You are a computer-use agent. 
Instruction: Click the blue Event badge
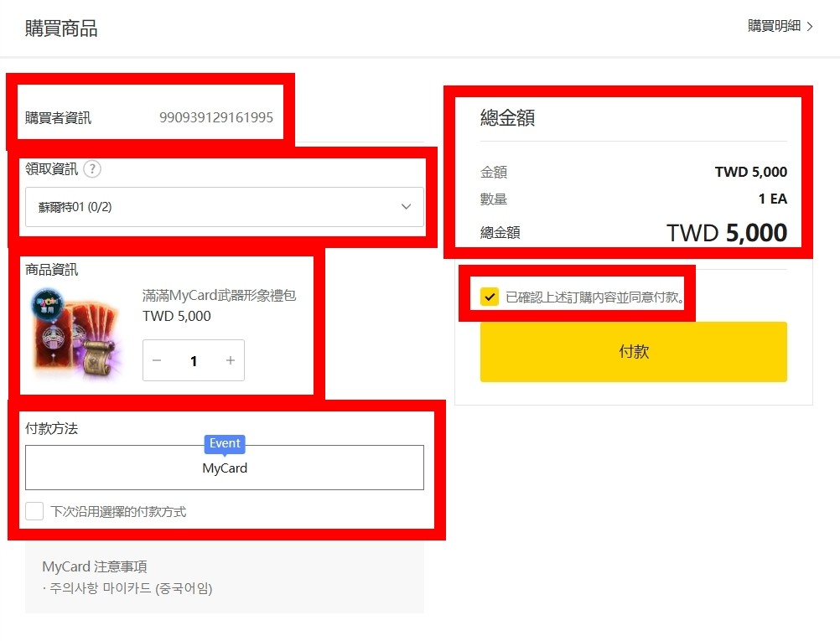click(225, 444)
